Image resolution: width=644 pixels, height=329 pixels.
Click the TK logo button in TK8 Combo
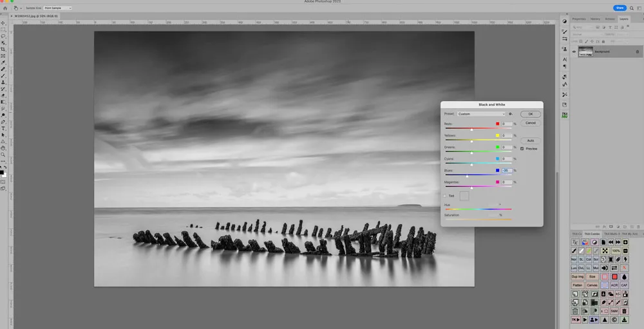(x=575, y=242)
